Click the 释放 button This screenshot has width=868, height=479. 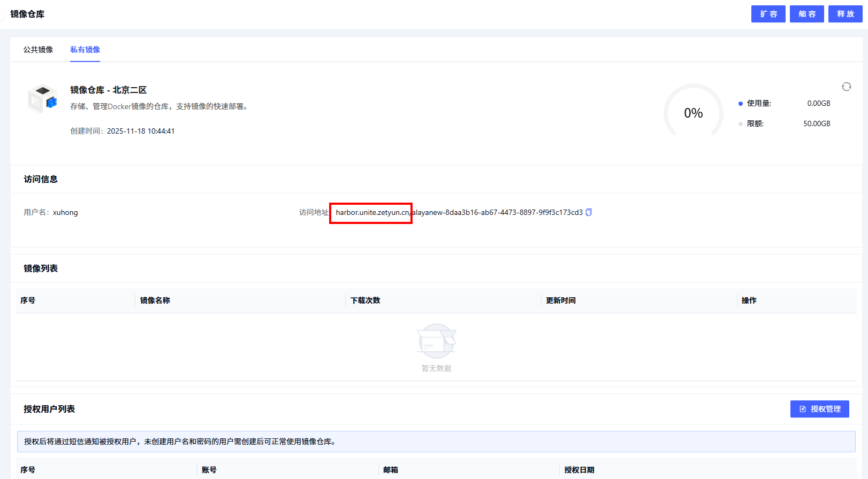845,14
